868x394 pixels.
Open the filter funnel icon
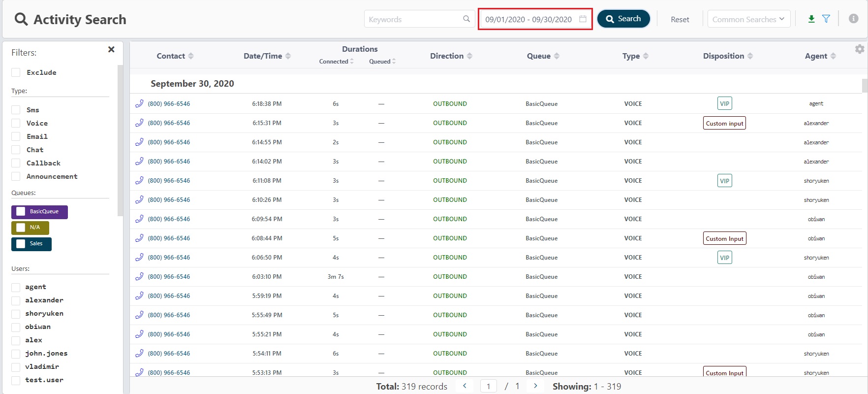pos(826,19)
